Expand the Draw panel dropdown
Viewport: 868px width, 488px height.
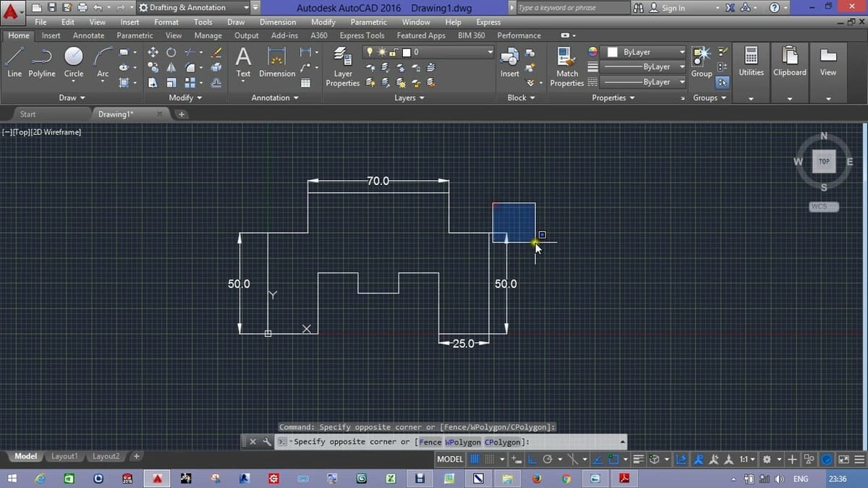tap(72, 98)
